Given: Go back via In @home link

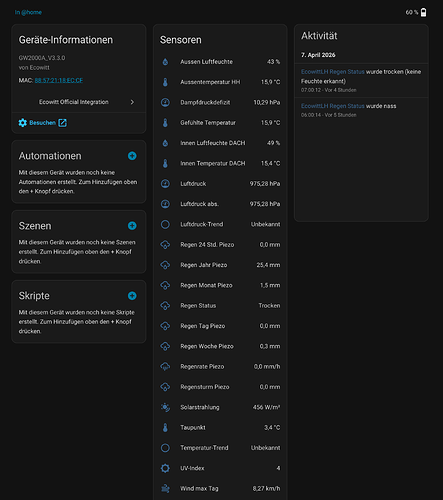Looking at the screenshot, I should 28,12.
